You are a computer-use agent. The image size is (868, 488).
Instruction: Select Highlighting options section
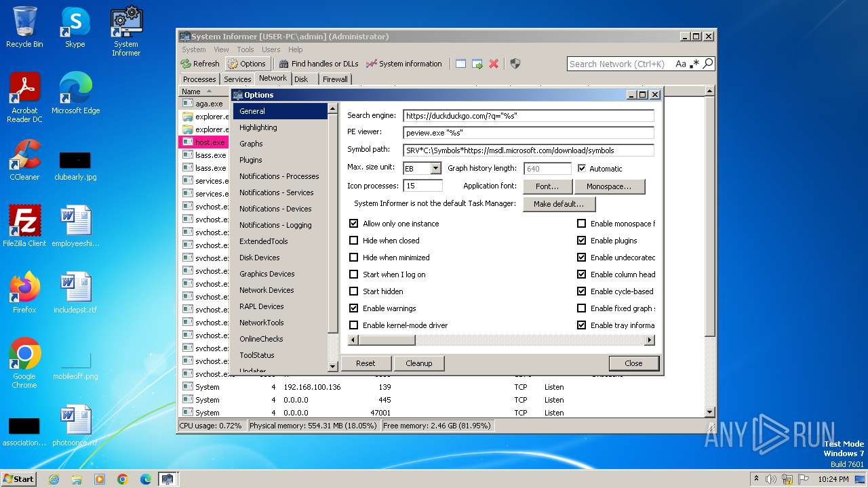(280, 127)
